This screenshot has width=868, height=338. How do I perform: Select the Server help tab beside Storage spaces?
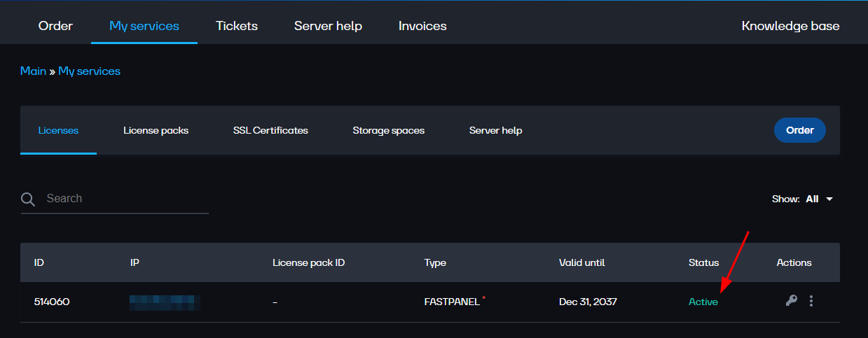pyautogui.click(x=495, y=130)
